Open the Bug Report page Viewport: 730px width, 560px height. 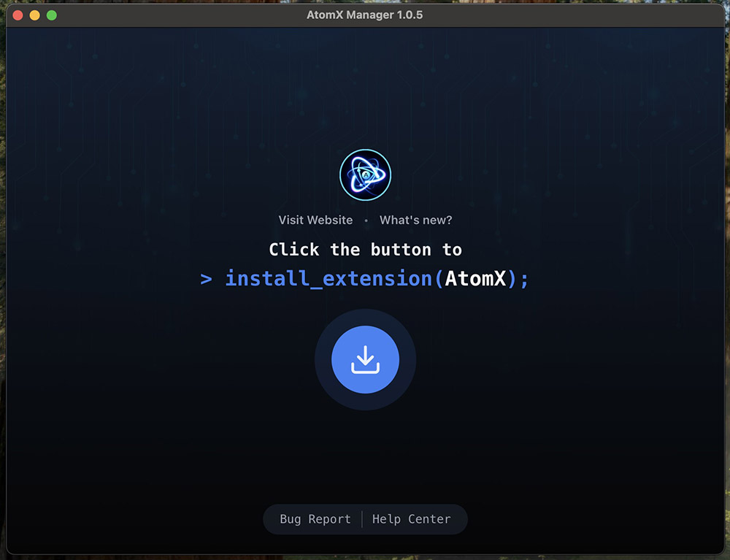[x=314, y=519]
